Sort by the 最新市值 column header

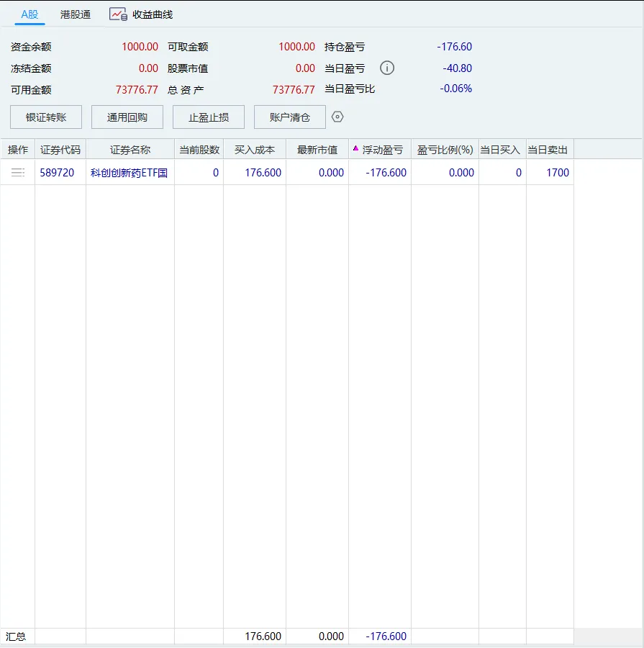(x=317, y=150)
